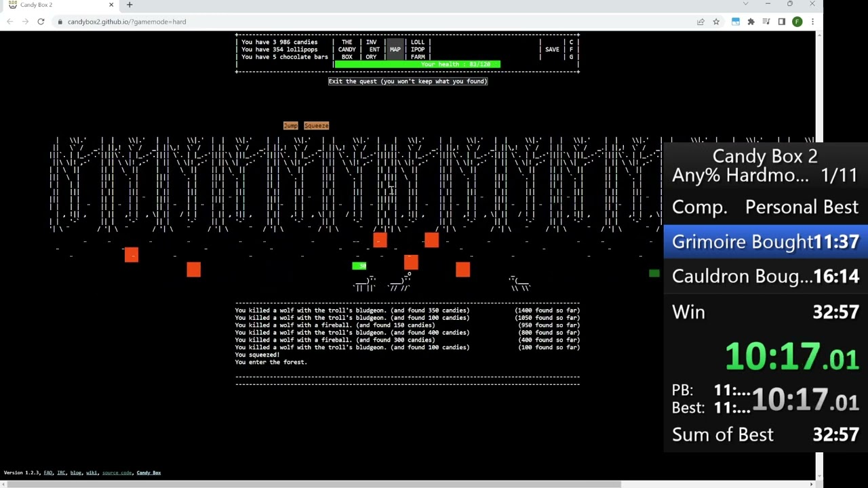Open the INVENTORY tab

tap(371, 49)
